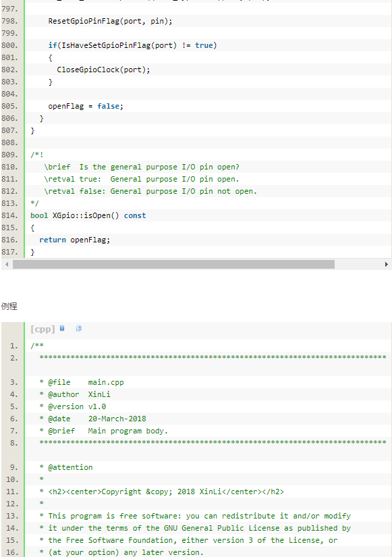
Task: Click the '\brief Is the general purpose I/O pin open?' comment
Action: point(142,167)
